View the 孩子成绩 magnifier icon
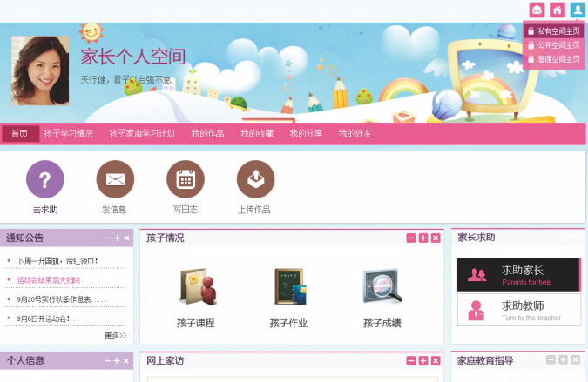The image size is (588, 382). [382, 286]
